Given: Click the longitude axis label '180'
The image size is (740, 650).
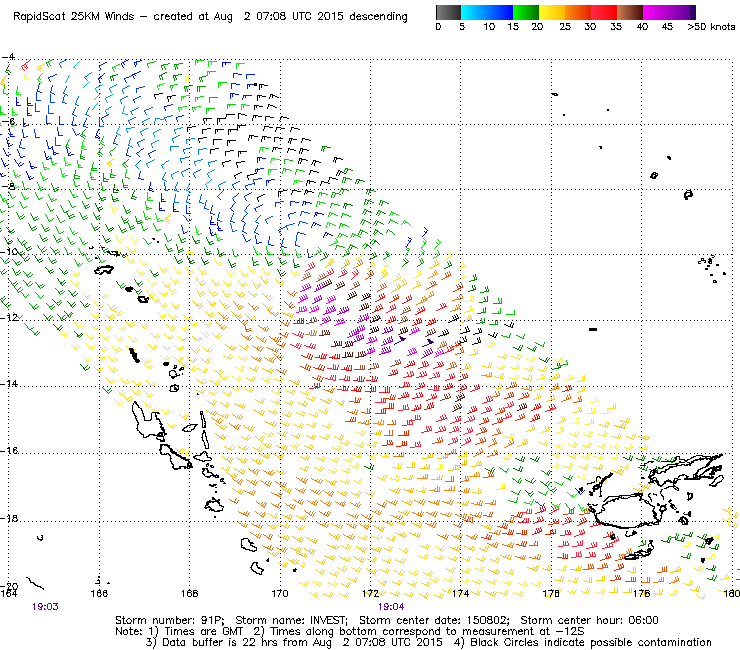Looking at the screenshot, I should tap(732, 593).
